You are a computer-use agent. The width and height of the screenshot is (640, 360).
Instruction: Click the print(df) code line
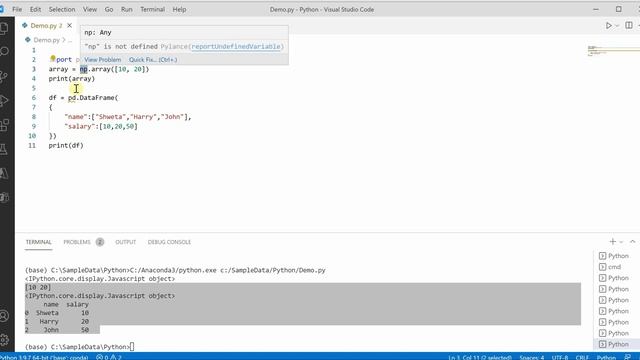[x=66, y=145]
